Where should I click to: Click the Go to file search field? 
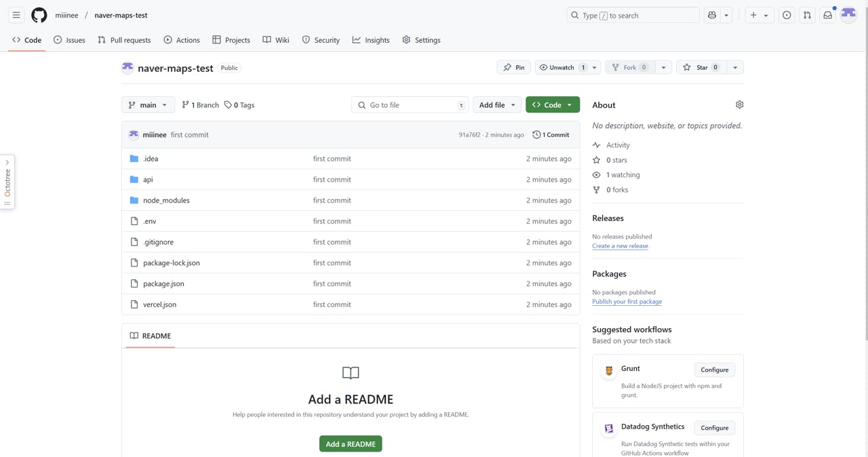click(410, 105)
